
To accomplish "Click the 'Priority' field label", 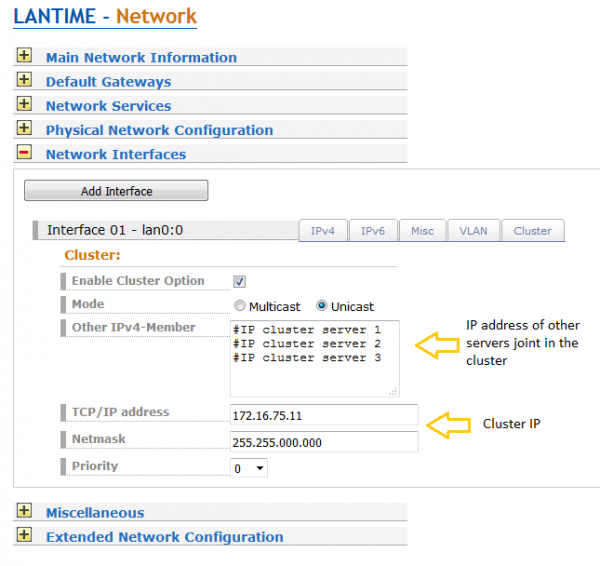I will (x=95, y=466).
